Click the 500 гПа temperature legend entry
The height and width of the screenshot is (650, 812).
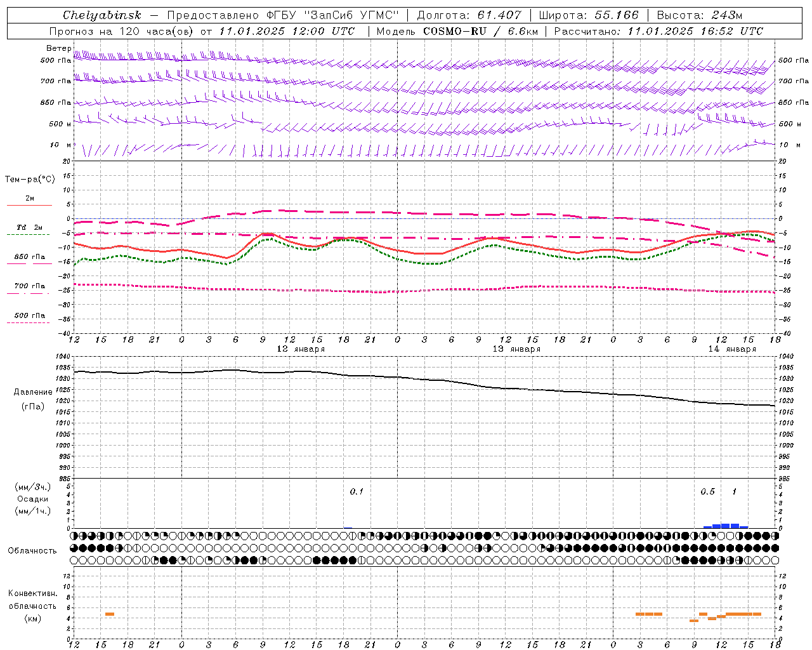(x=30, y=315)
